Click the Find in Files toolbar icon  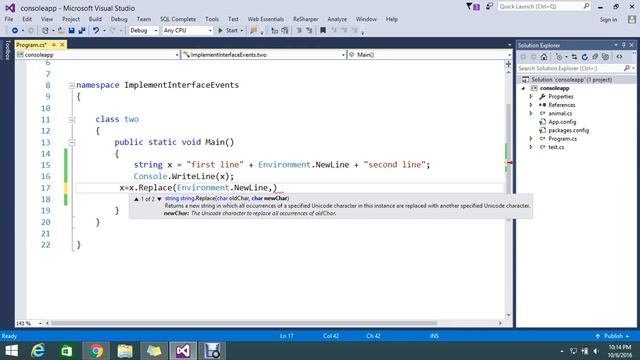pos(253,31)
